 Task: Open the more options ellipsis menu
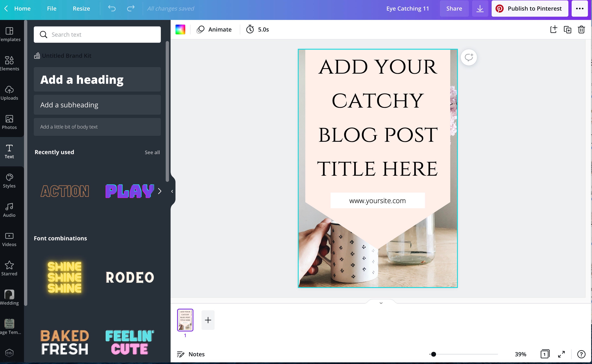(x=579, y=8)
